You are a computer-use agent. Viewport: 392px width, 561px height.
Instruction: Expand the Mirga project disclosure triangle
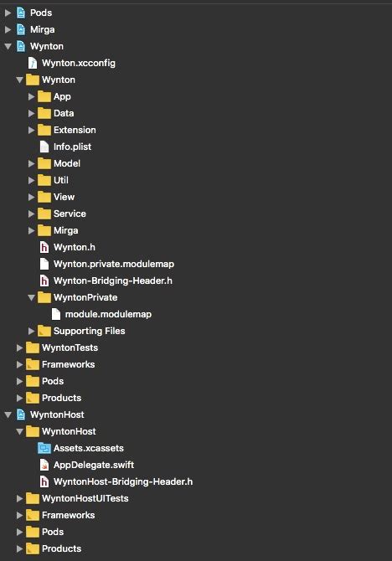coord(8,29)
